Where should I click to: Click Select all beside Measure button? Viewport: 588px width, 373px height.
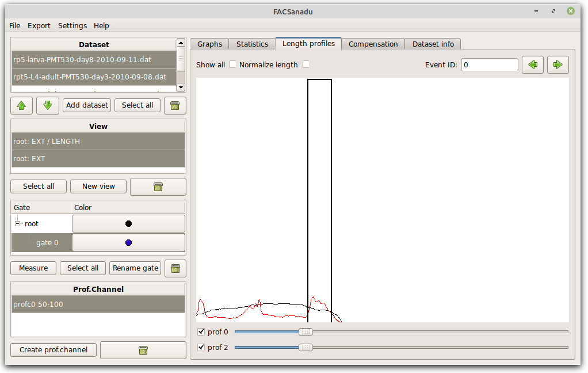point(83,268)
